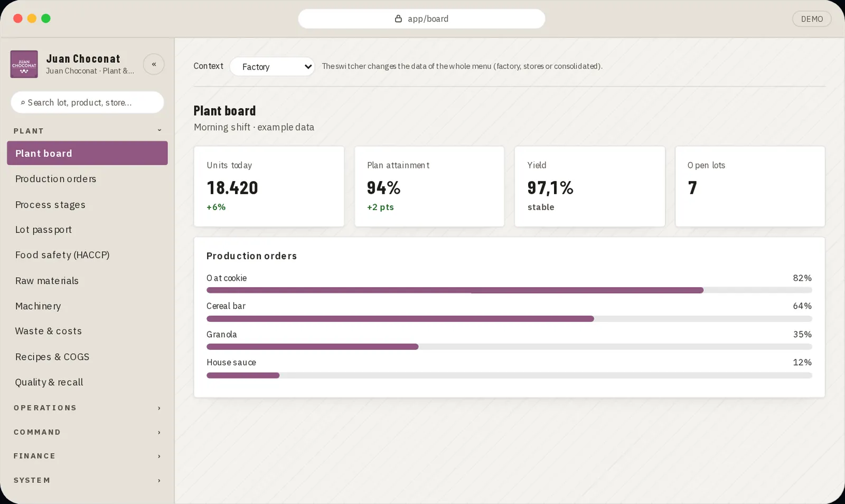Open Waste & costs menu item
The image size is (845, 504).
pos(87,331)
